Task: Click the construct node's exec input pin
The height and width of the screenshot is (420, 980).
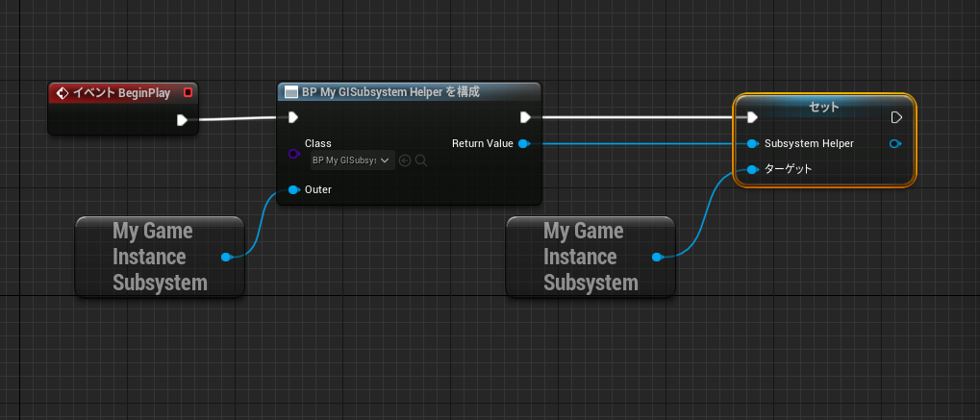Action: (x=292, y=117)
